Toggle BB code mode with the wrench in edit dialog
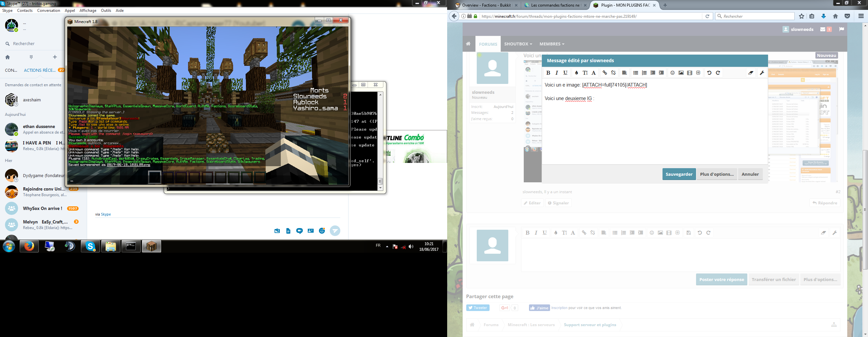Viewport: 868px width, 337px height. point(762,73)
